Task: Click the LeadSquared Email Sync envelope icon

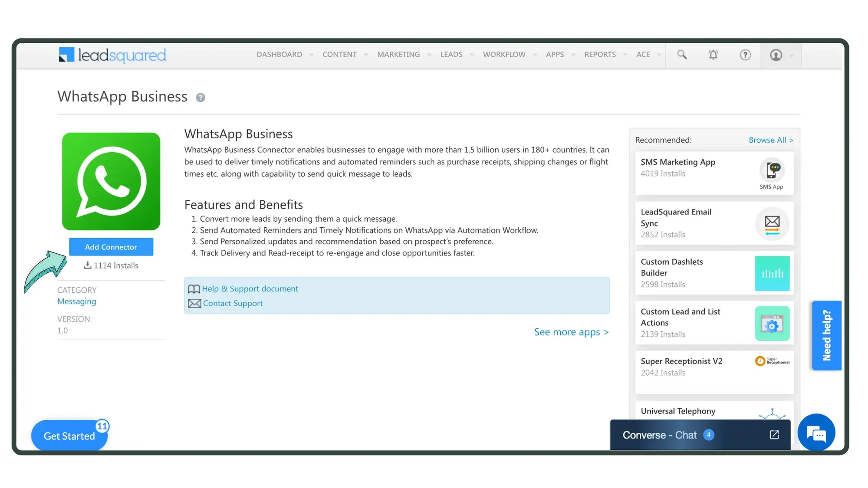Action: [x=772, y=224]
